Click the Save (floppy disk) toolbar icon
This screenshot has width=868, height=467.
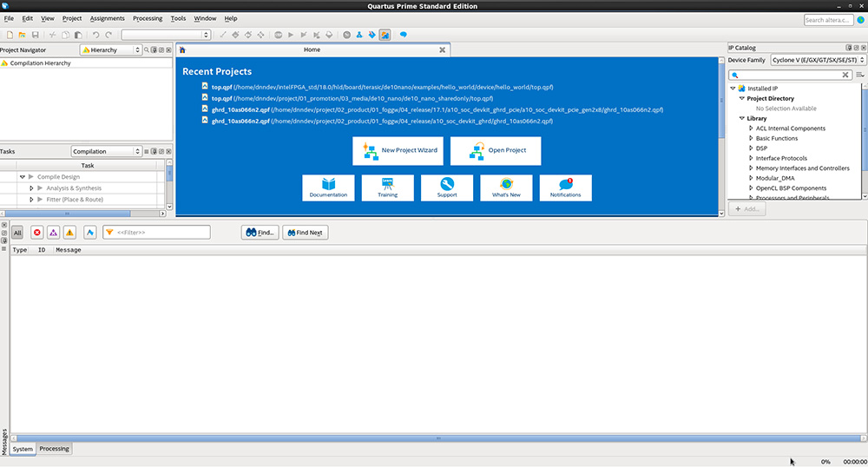click(36, 35)
